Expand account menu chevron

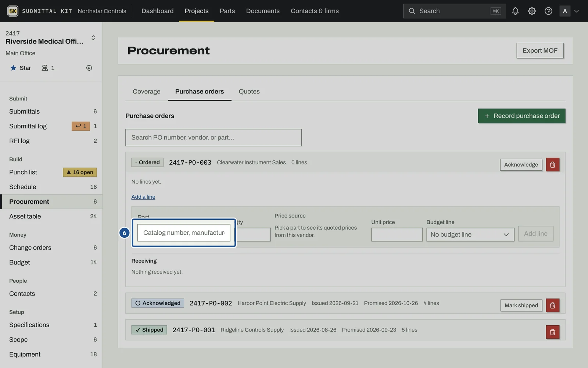(x=577, y=11)
